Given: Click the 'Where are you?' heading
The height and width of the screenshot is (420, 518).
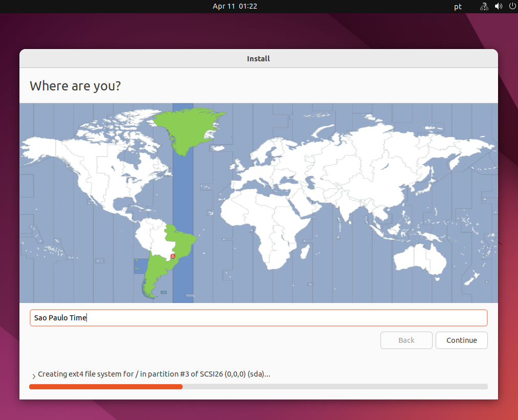Looking at the screenshot, I should pos(75,86).
